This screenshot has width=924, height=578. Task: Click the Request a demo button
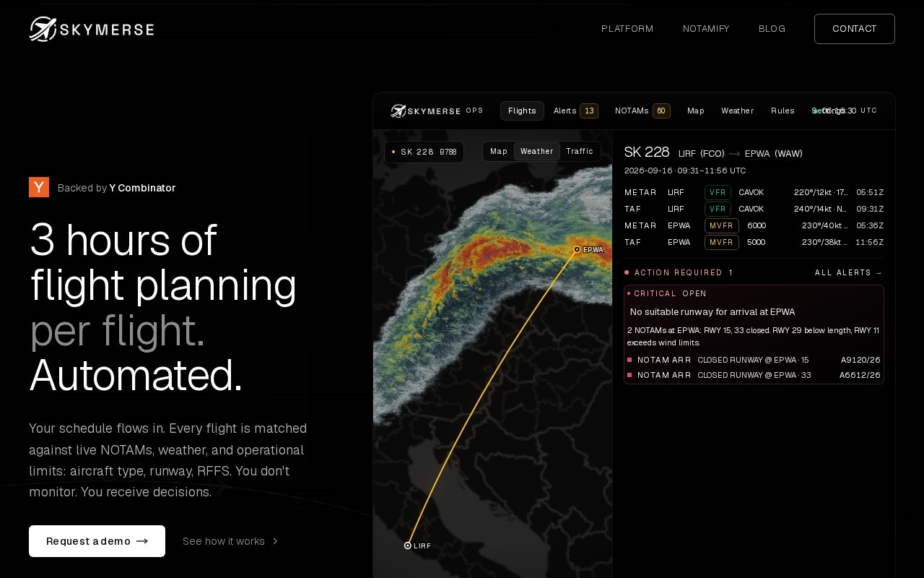[97, 541]
